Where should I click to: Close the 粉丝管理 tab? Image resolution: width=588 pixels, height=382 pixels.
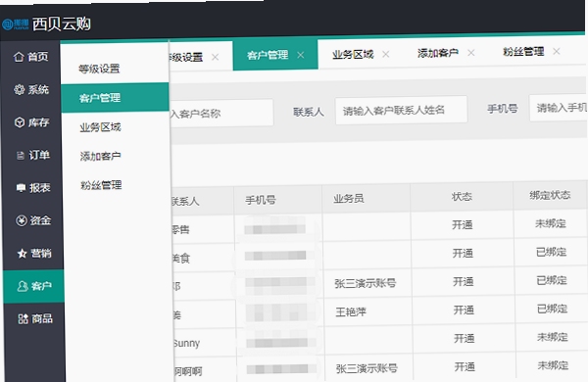click(x=557, y=51)
